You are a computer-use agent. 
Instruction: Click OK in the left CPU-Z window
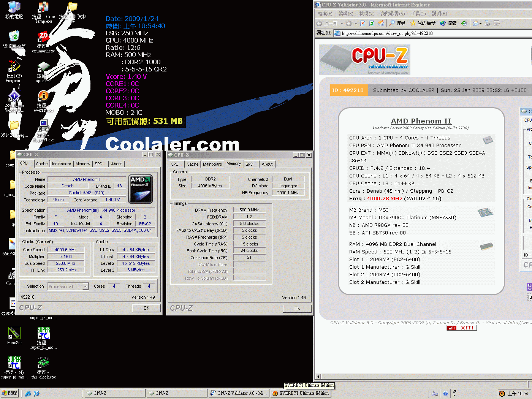click(x=146, y=308)
